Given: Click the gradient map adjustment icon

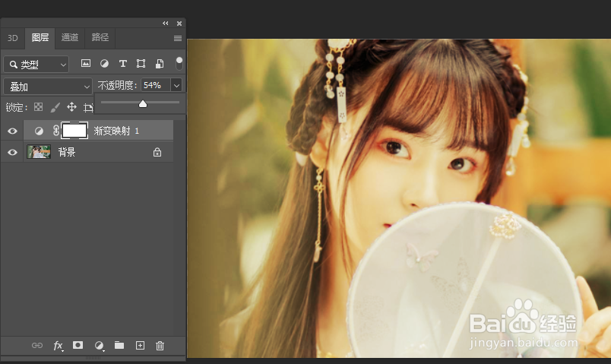Looking at the screenshot, I should pos(39,131).
